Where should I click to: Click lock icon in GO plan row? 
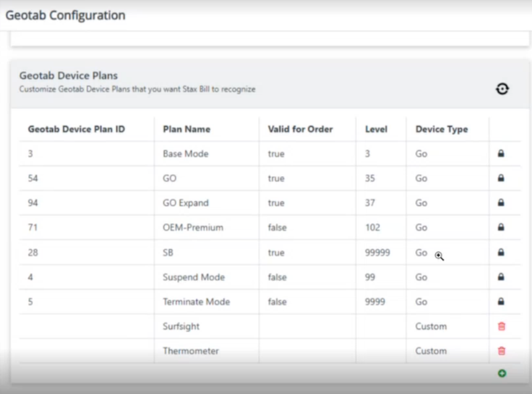[501, 178]
